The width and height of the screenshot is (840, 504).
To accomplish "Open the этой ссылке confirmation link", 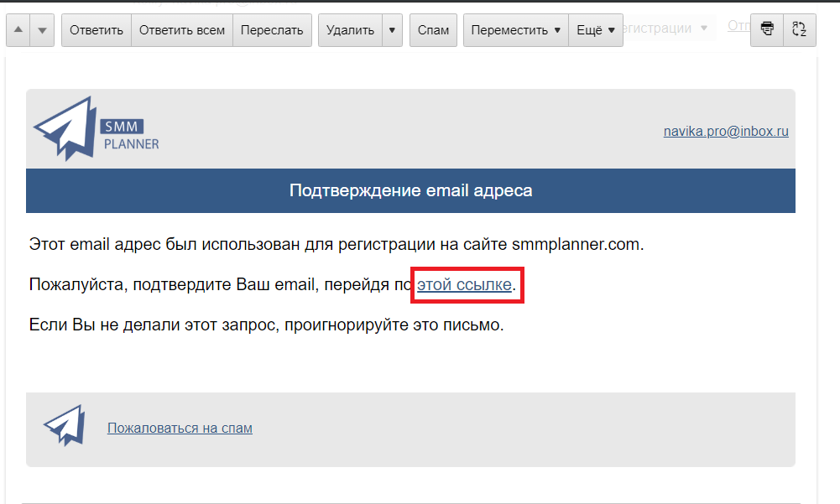I will [464, 285].
